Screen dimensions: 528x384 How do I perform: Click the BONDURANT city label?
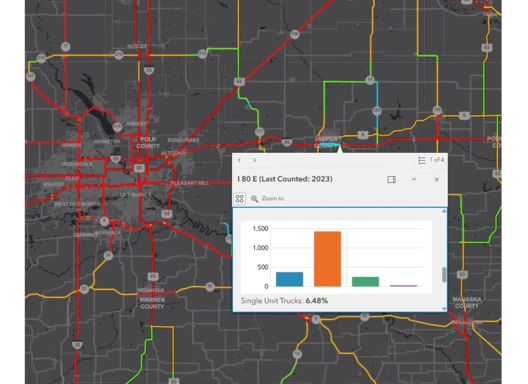click(184, 140)
